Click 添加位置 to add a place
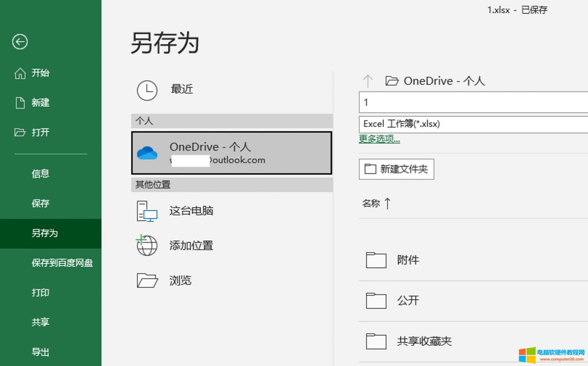The image size is (588, 366). [x=191, y=245]
